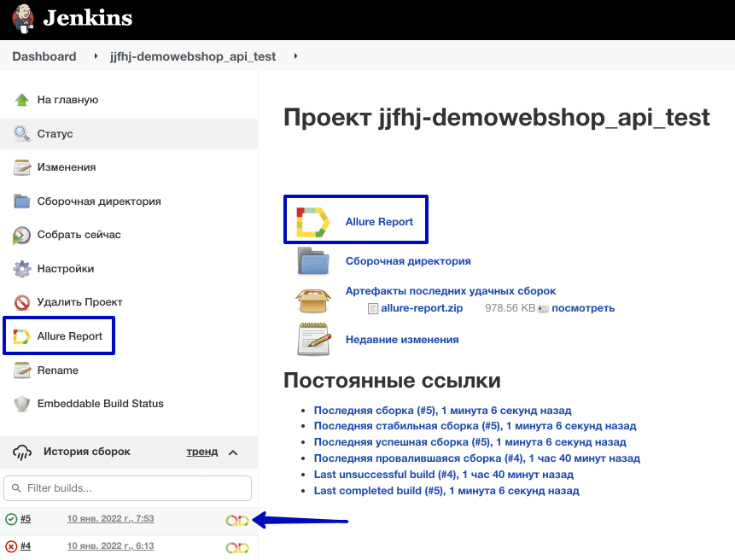Click the sidebar Allure Report logo icon
Image resolution: width=735 pixels, height=560 pixels.
(x=21, y=336)
